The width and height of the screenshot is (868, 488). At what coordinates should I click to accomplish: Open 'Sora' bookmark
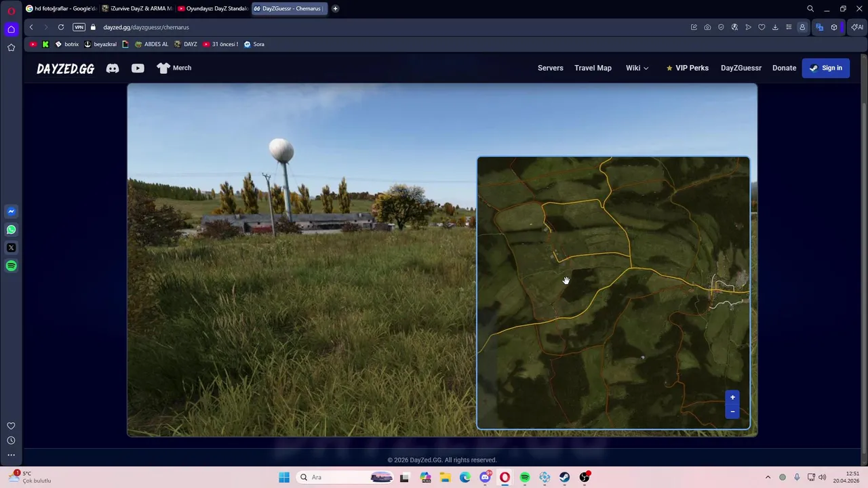(254, 44)
